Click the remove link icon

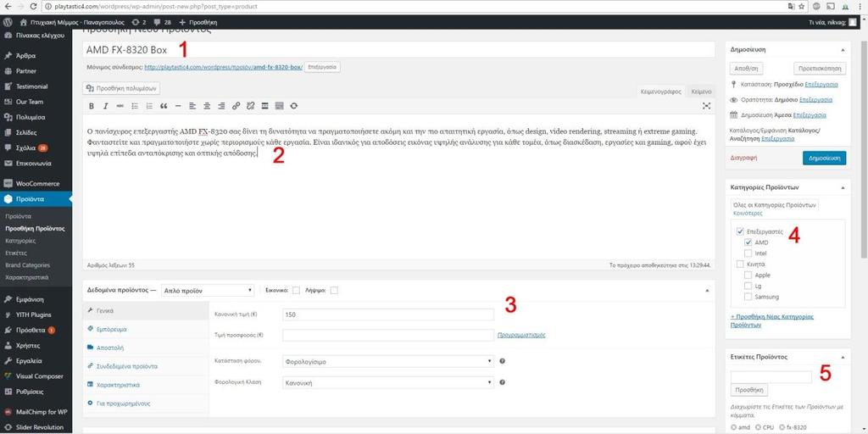tap(250, 106)
